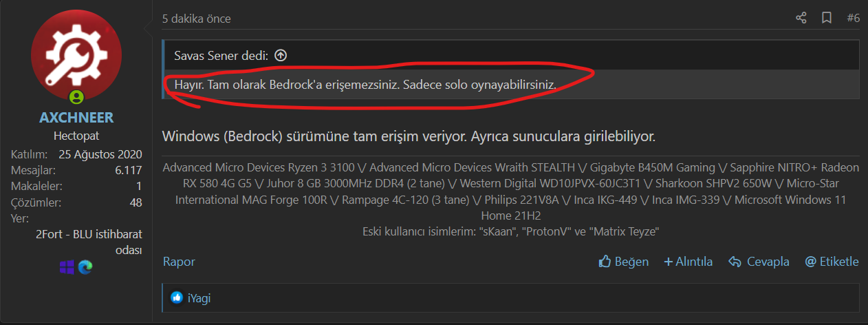Open the AXCHNEER username profile link
868x325 pixels.
(76, 118)
